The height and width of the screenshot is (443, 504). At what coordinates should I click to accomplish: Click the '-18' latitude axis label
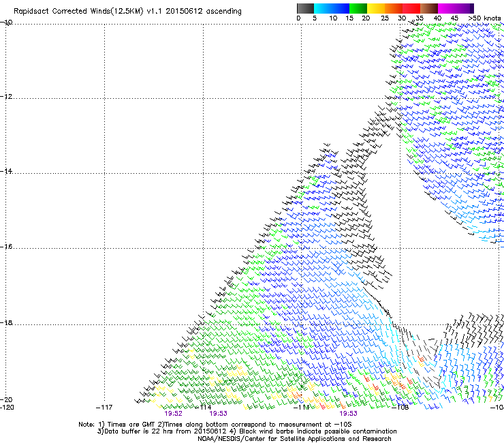(x=6, y=322)
